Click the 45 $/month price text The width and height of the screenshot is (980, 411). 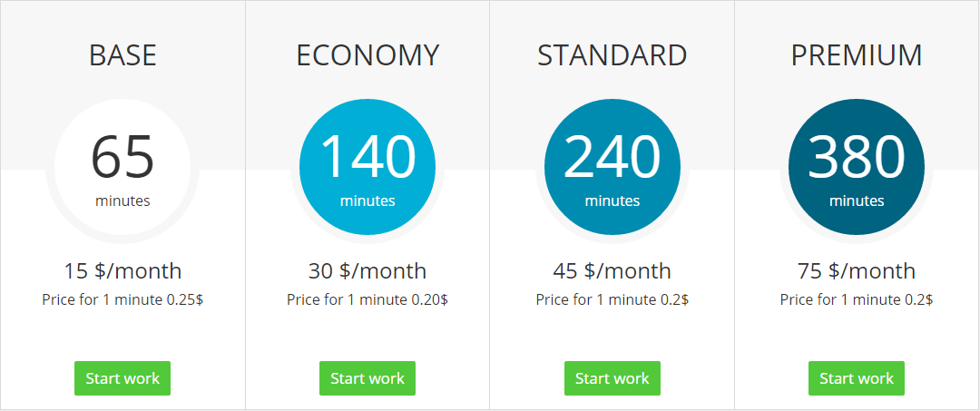[612, 270]
